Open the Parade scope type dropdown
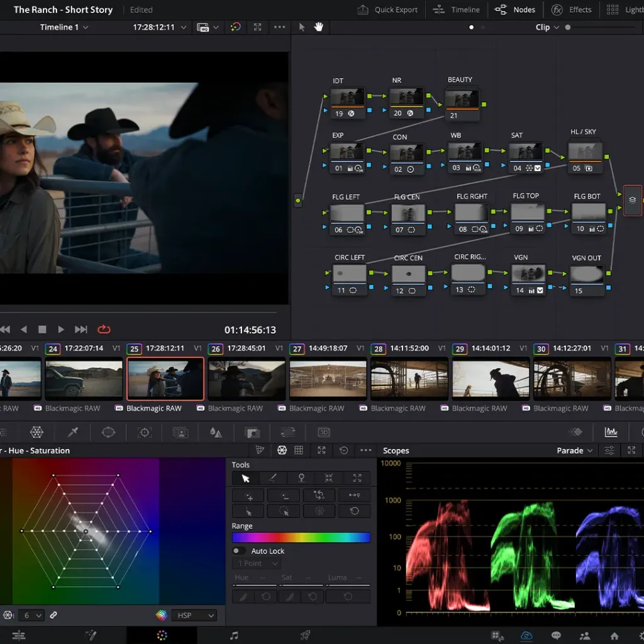The height and width of the screenshot is (644, 644). click(574, 450)
